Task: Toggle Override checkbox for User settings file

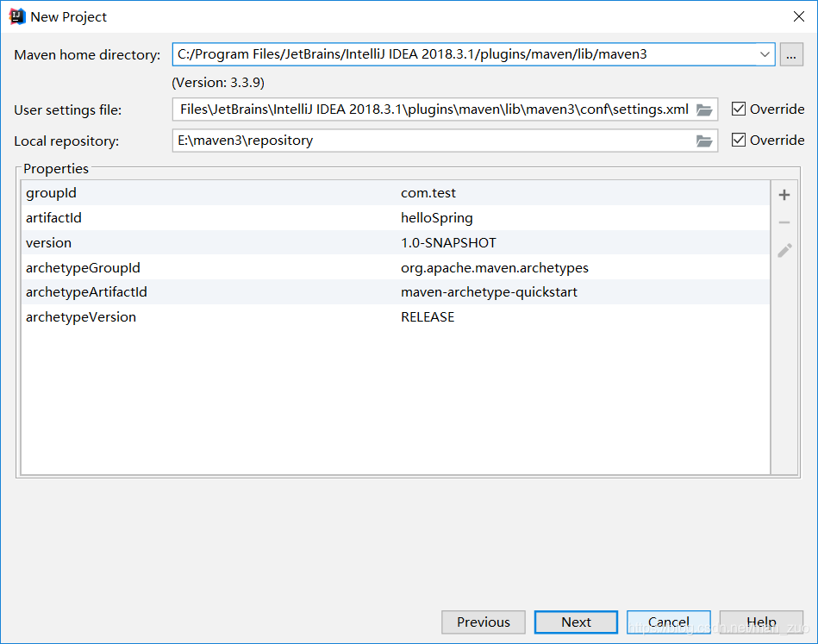Action: click(x=738, y=109)
